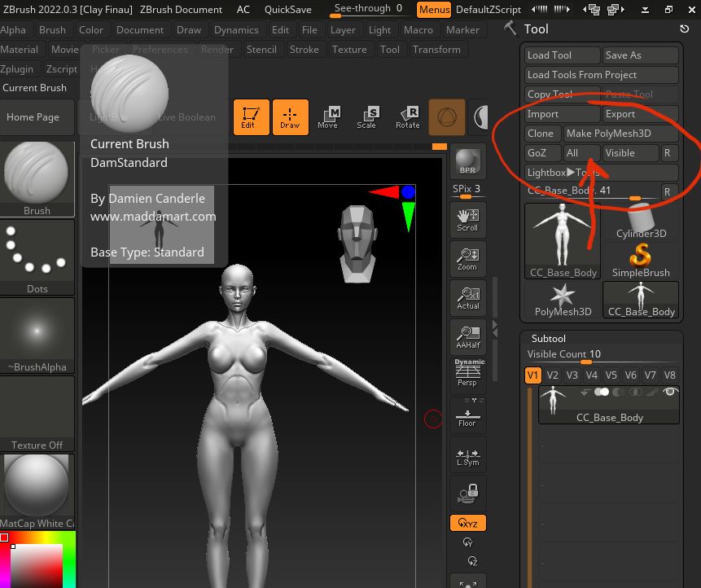This screenshot has width=701, height=588.
Task: Open Lightbox Tools
Action: 602,173
